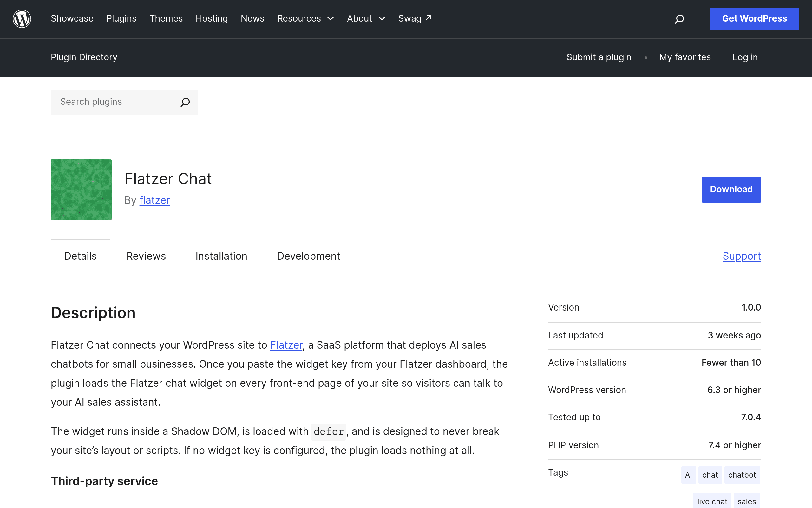Screen dimensions: 812x508
Task: Open My favorites
Action: click(x=685, y=57)
